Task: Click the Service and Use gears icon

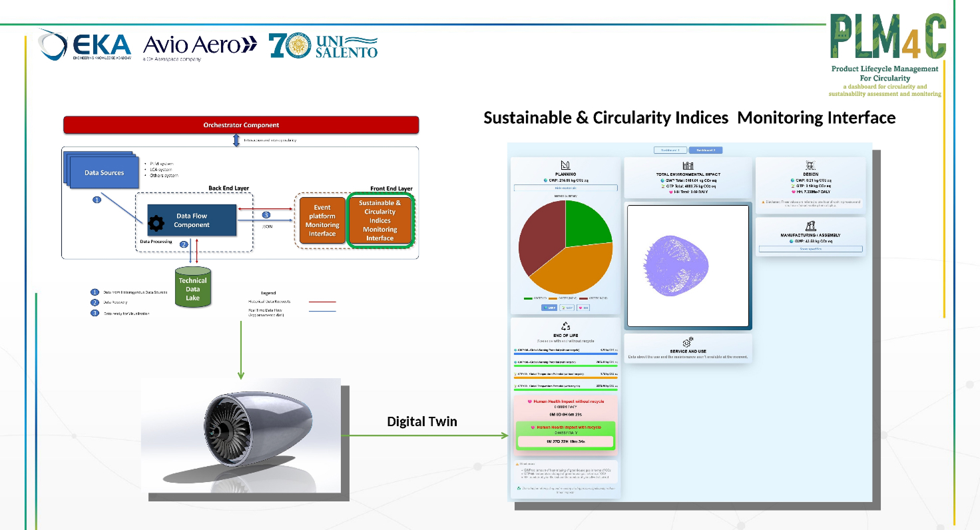Action: point(688,342)
